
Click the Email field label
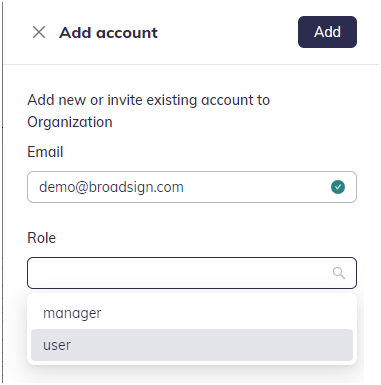tap(45, 152)
